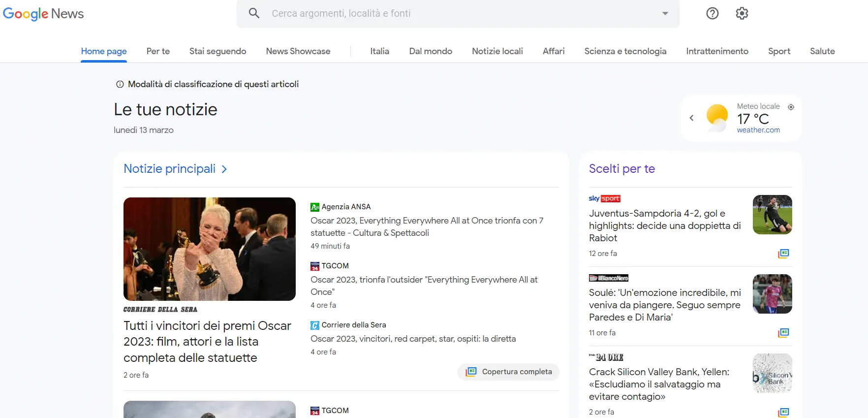Open the help question mark icon

point(712,13)
